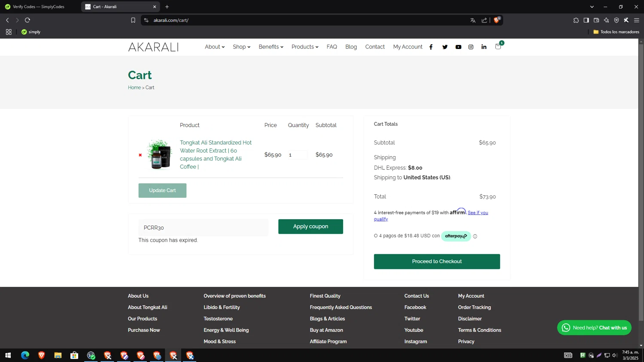Click the Home breadcrumb link

134,87
